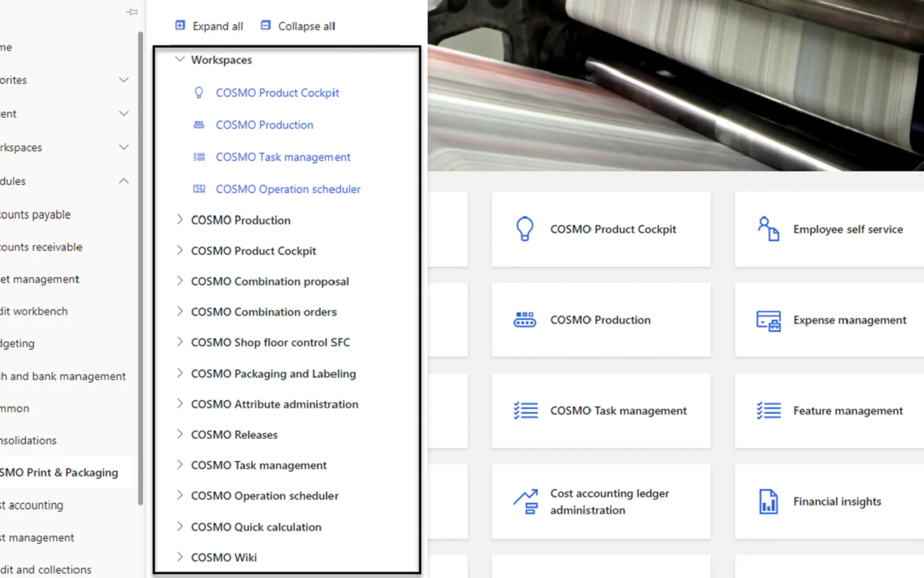
Task: Toggle the Recent section chevron in sidebar
Action: point(124,113)
